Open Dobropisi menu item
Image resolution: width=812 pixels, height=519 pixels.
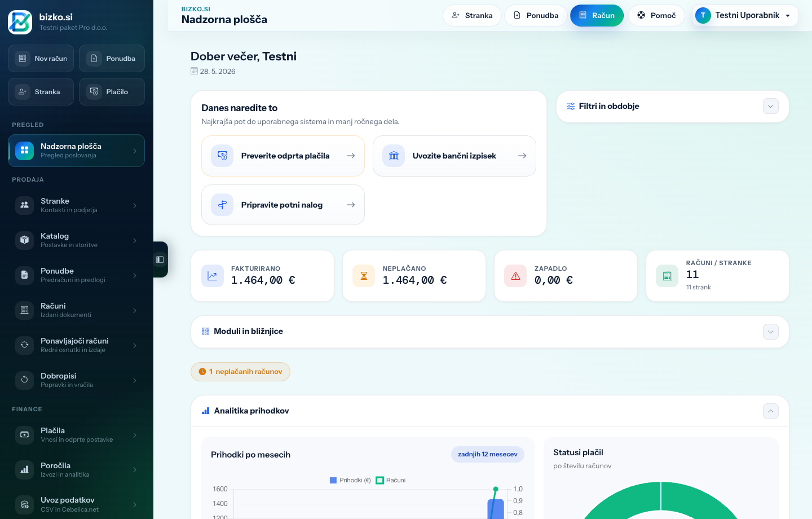click(x=76, y=380)
